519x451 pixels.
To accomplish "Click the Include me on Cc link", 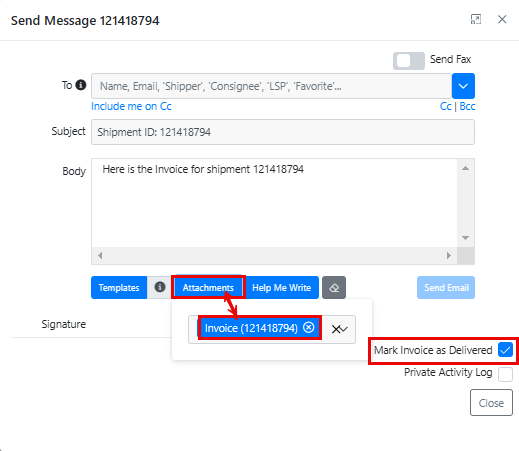I will pos(131,106).
